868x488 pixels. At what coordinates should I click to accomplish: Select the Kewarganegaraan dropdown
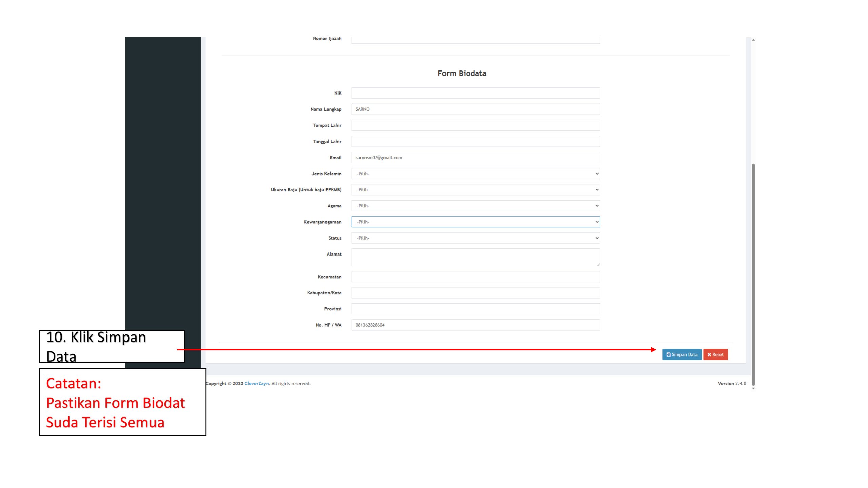(x=475, y=222)
